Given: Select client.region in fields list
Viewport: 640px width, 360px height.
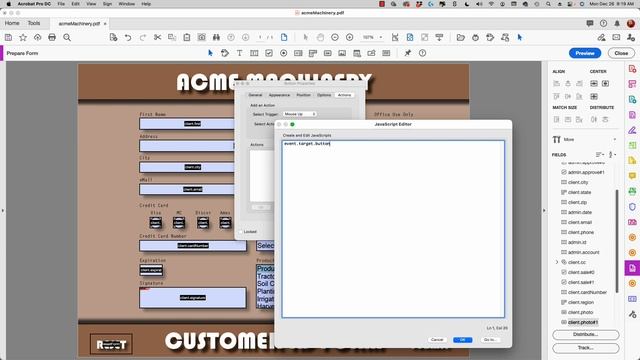Looking at the screenshot, I should coord(581,302).
